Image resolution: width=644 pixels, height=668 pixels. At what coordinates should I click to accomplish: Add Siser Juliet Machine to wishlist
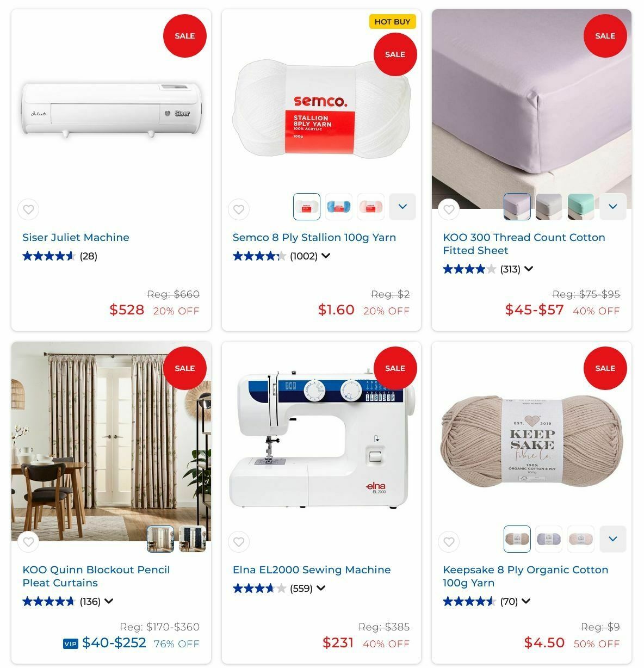coord(28,209)
